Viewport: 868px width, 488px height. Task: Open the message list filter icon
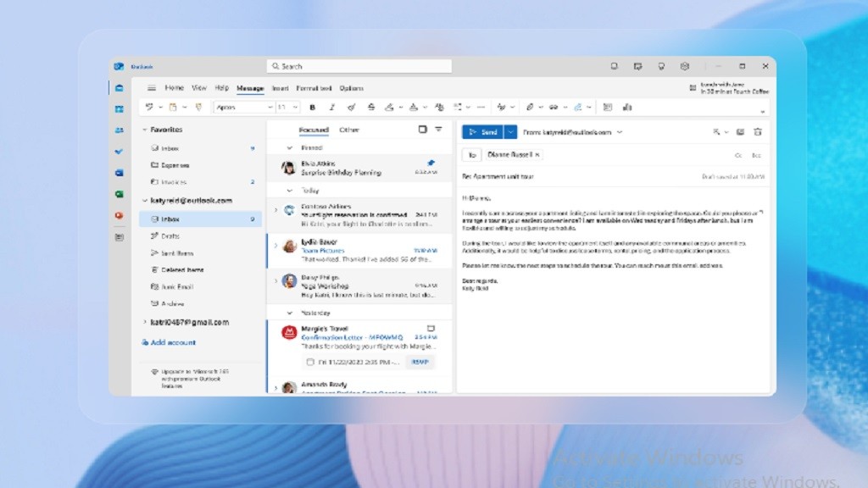coord(438,130)
